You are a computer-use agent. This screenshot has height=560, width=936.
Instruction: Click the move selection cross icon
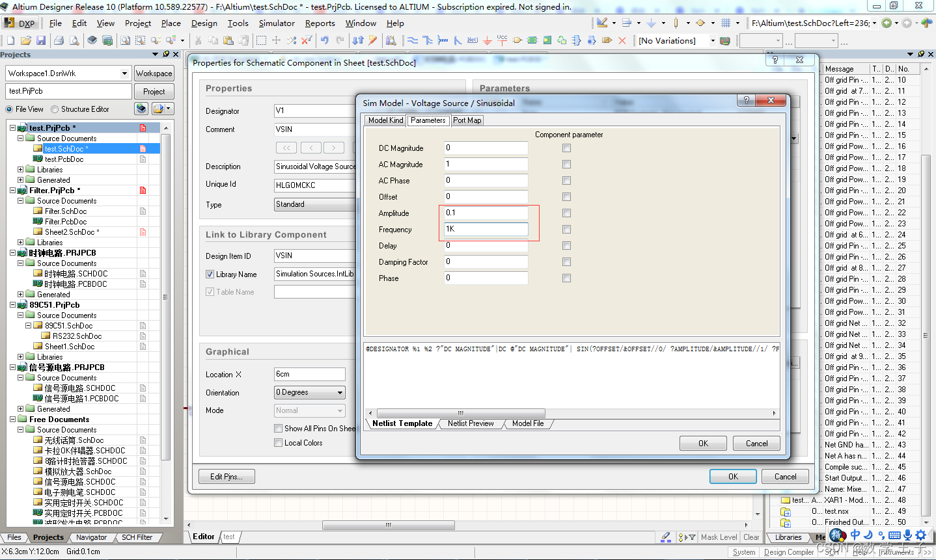pyautogui.click(x=276, y=40)
